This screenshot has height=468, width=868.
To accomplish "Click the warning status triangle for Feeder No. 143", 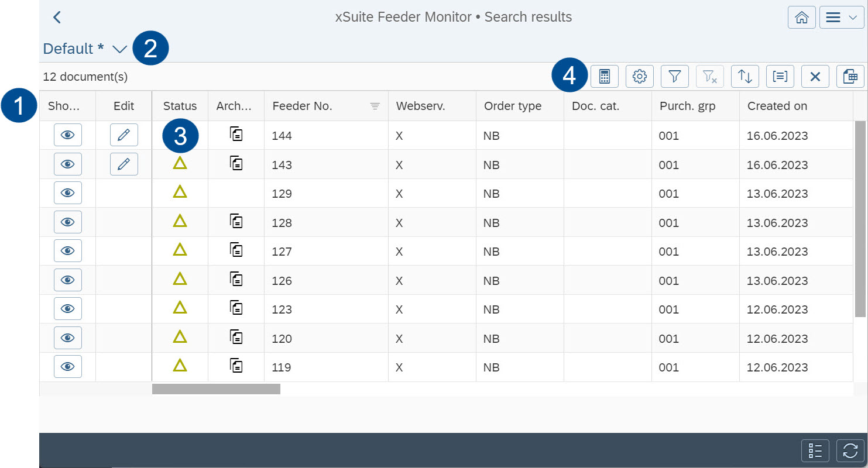I will click(x=180, y=163).
